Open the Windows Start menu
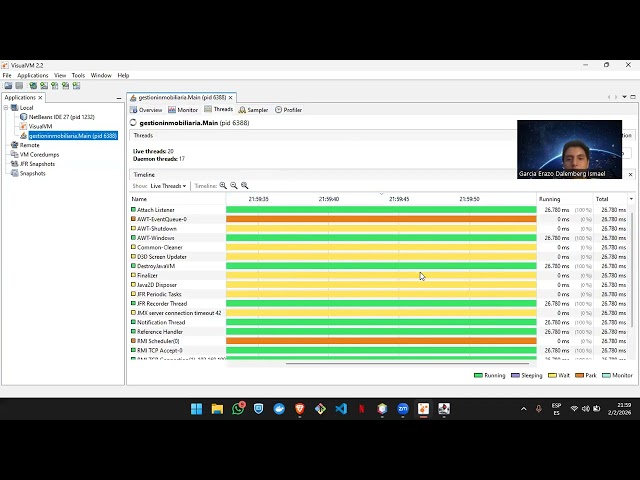 point(196,409)
